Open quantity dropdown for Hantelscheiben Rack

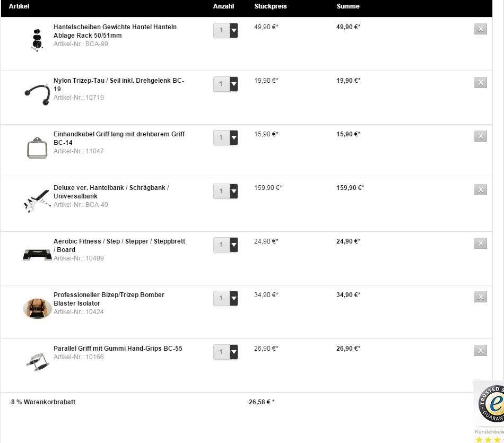tap(225, 31)
